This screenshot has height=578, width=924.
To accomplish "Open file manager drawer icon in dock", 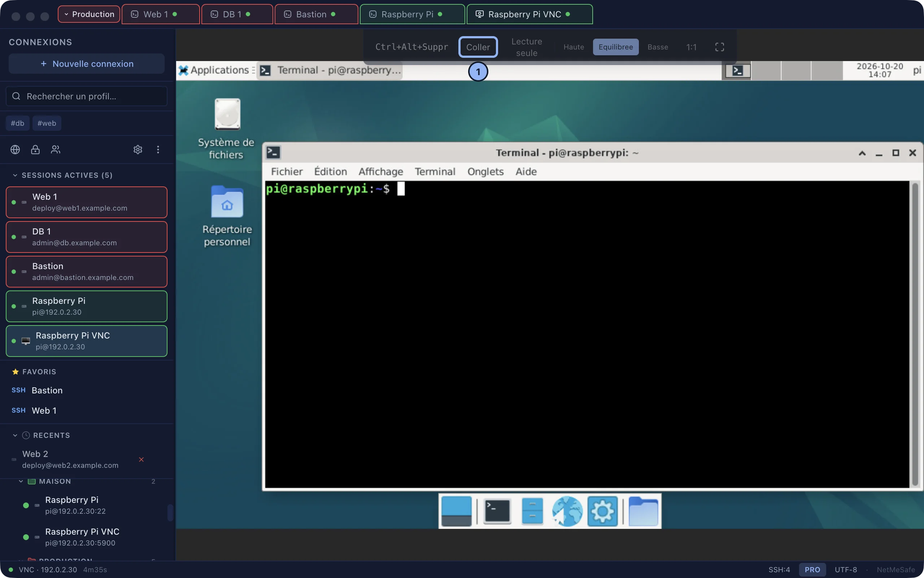I will click(532, 511).
